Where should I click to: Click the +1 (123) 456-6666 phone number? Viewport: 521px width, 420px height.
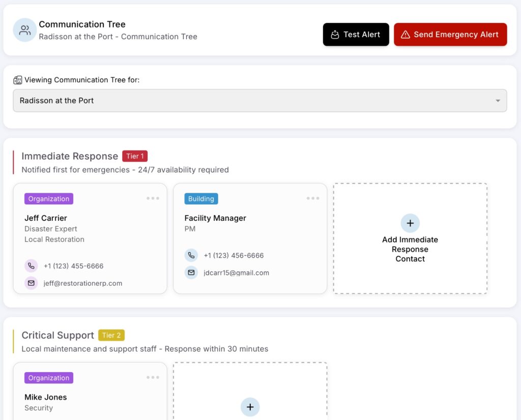(234, 255)
